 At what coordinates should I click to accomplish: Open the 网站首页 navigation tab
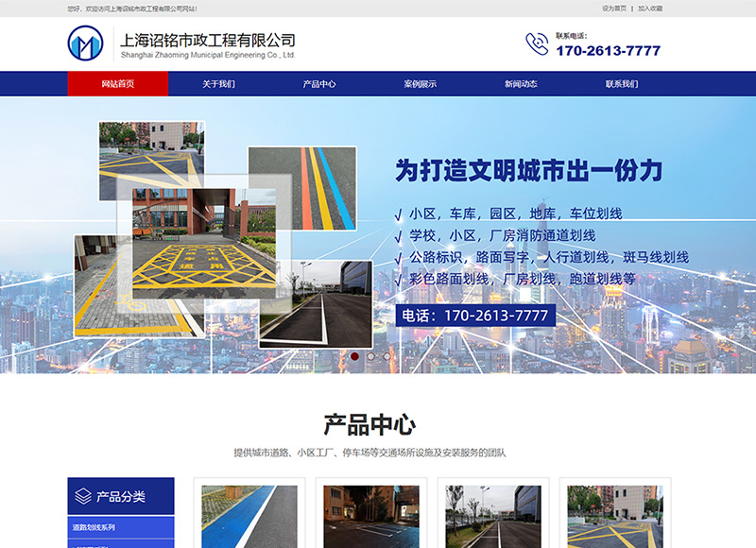[117, 84]
